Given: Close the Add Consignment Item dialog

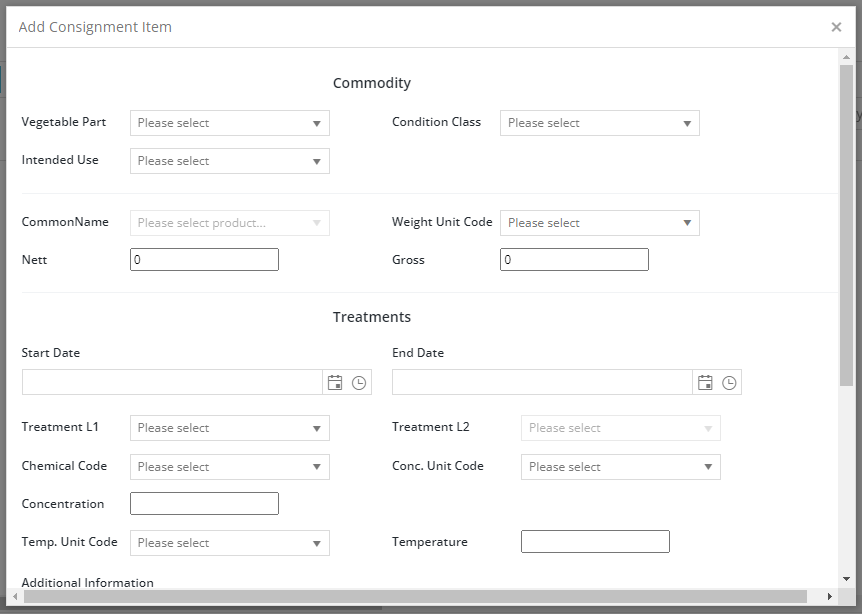Looking at the screenshot, I should [x=836, y=27].
